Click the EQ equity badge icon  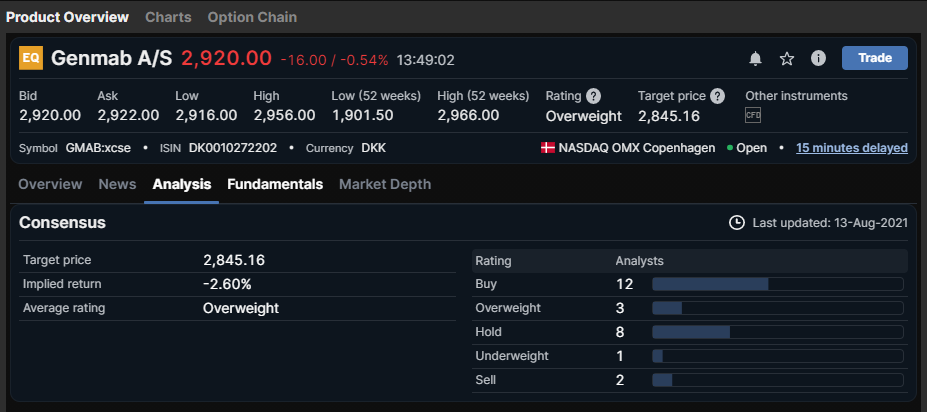point(31,58)
